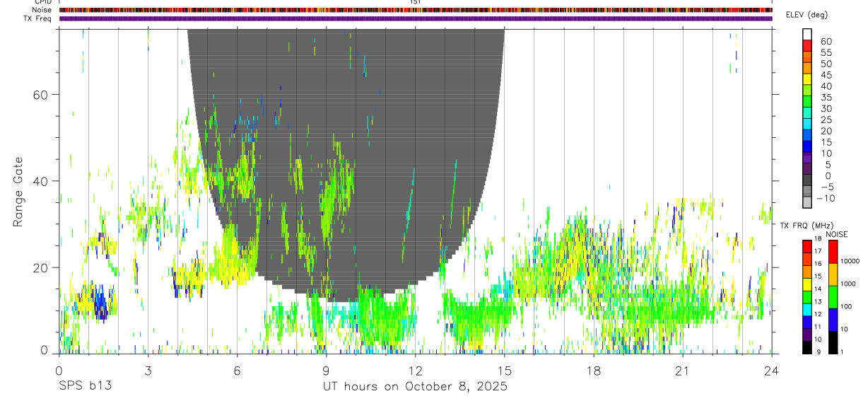The image size is (868, 401).
Task: Click the black bottom segment of TX FRQ bar
Action: 807,347
